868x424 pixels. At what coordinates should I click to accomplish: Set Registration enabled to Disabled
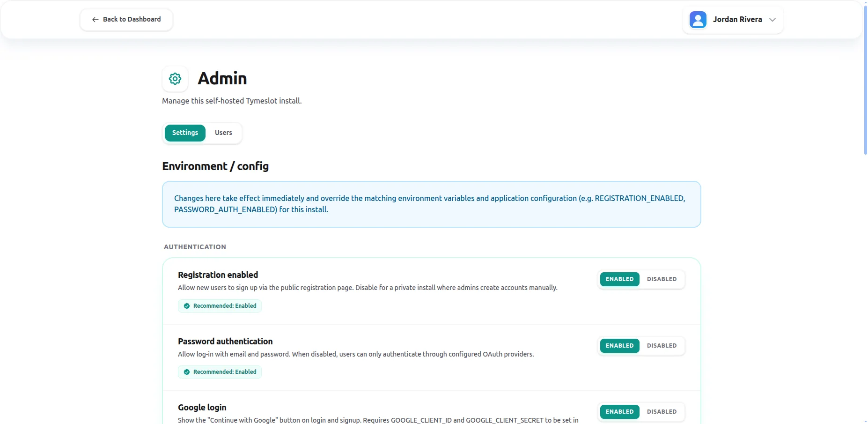pyautogui.click(x=662, y=279)
